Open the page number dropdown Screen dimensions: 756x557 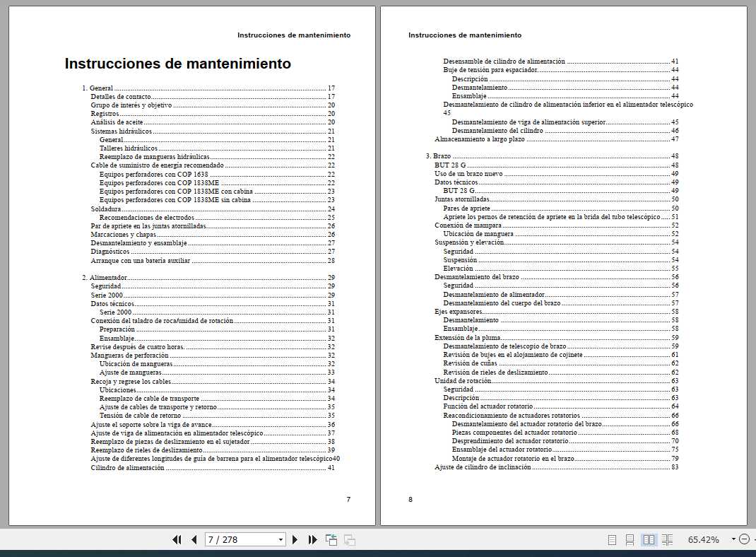click(280, 540)
